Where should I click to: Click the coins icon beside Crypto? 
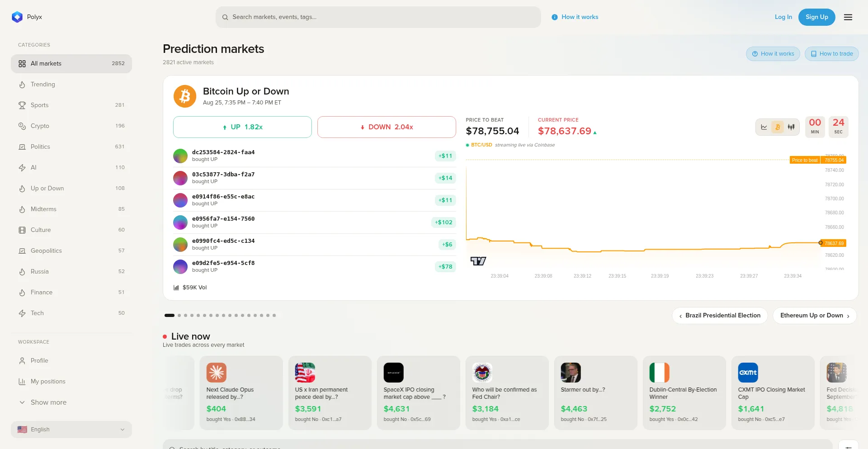(x=22, y=126)
